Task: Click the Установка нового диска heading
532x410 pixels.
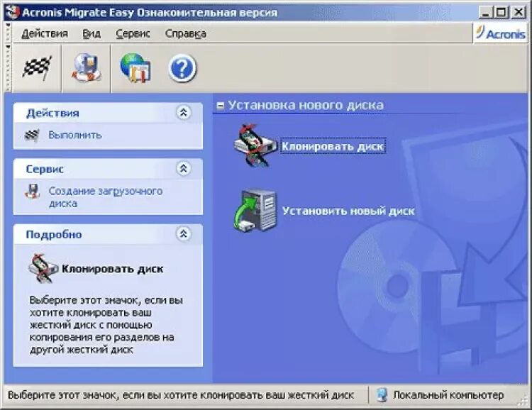Action: pyautogui.click(x=306, y=105)
